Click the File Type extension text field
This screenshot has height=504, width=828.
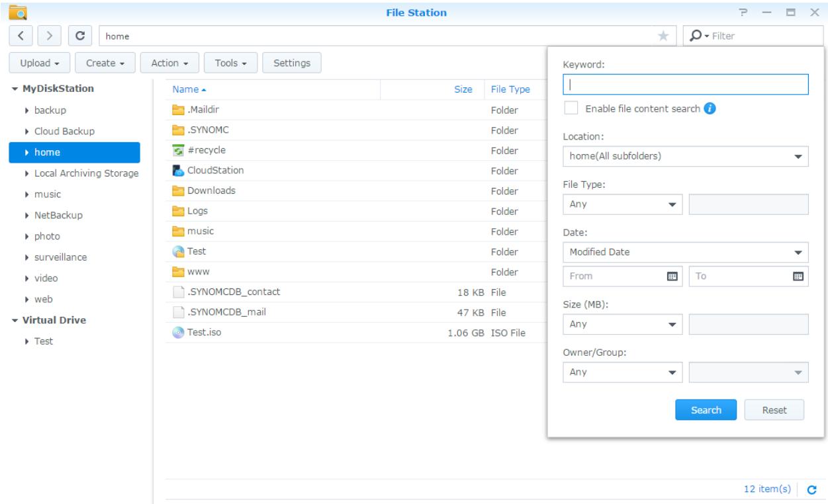749,204
